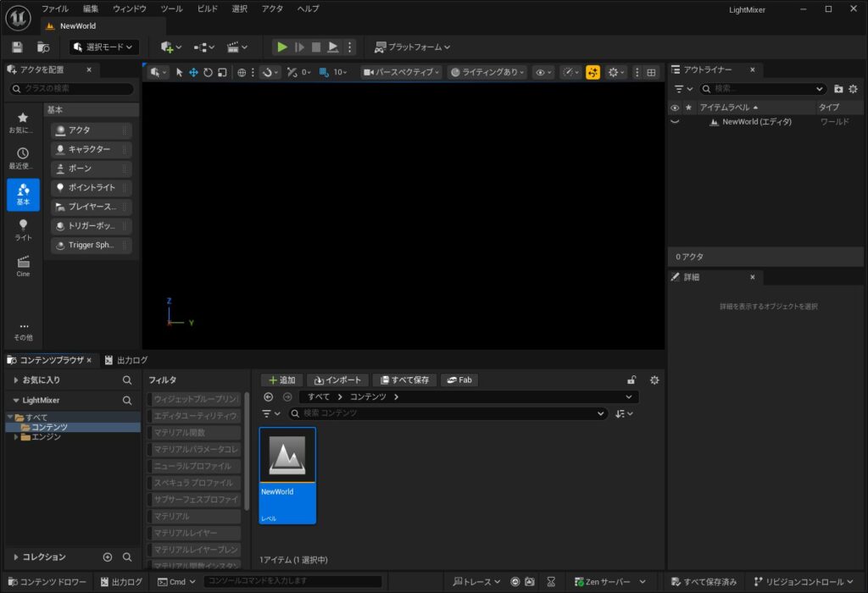Image resolution: width=868 pixels, height=593 pixels.
Task: Open the ウィンドウ menu
Action: 129,8
